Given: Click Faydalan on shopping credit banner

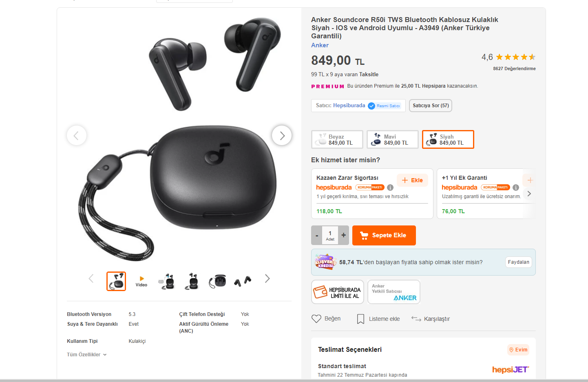Looking at the screenshot, I should pyautogui.click(x=518, y=262).
